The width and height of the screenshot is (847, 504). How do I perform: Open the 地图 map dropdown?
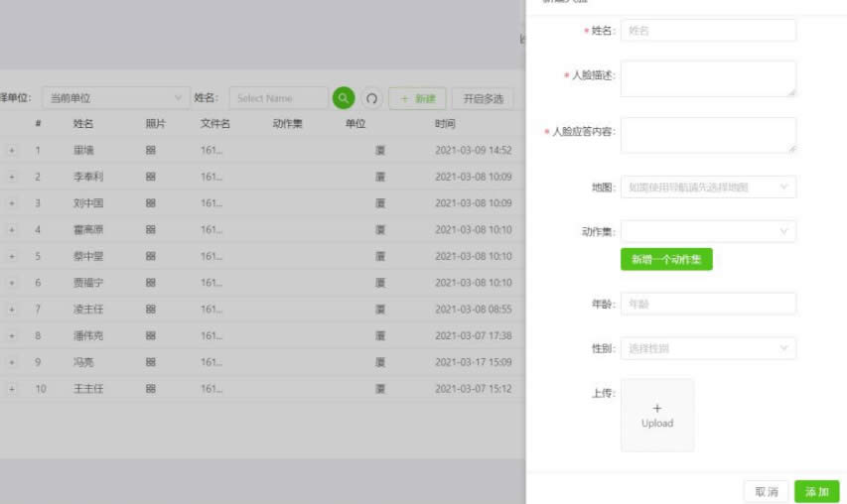click(x=708, y=187)
